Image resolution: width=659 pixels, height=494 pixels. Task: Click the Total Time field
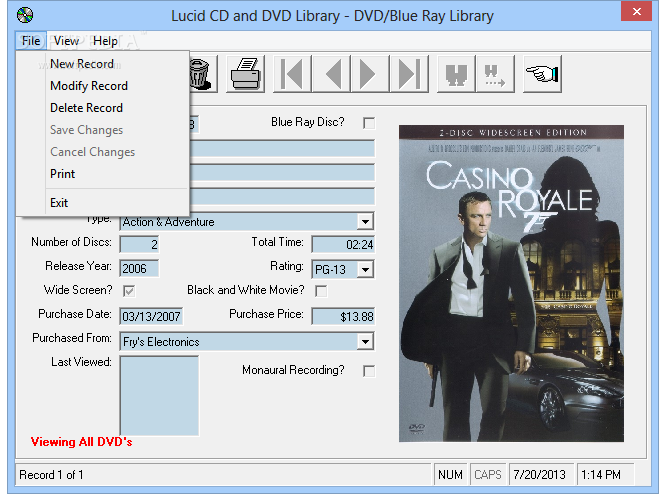pos(343,244)
